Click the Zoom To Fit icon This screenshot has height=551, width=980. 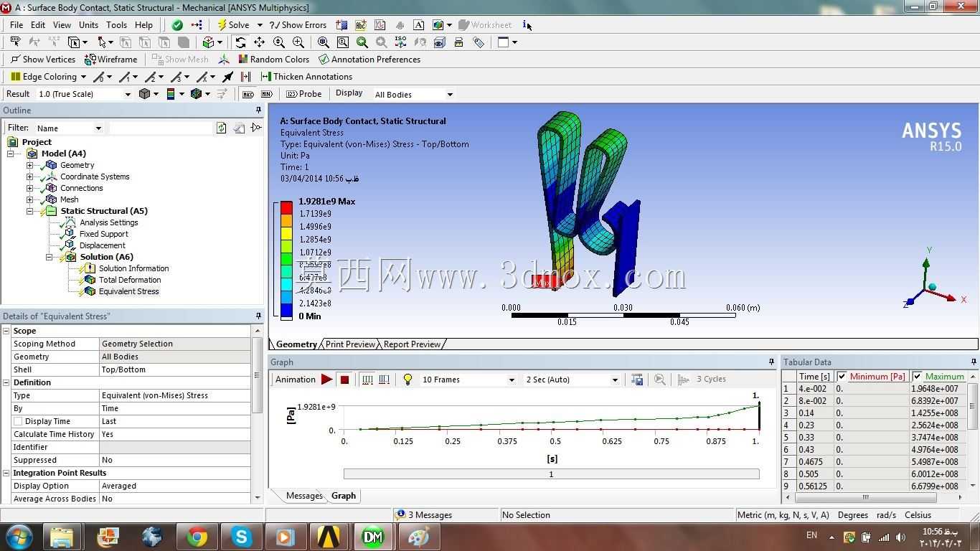(x=323, y=42)
